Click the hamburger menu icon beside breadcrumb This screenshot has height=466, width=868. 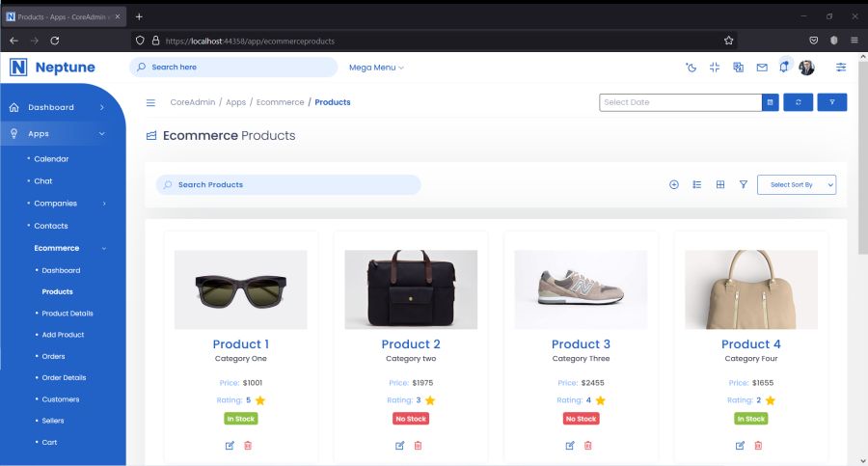[150, 102]
